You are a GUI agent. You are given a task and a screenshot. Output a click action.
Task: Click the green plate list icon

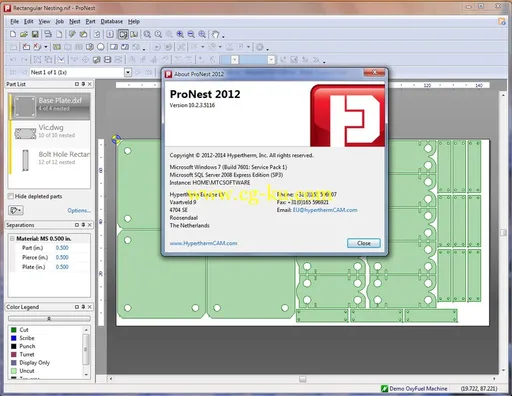(x=57, y=47)
